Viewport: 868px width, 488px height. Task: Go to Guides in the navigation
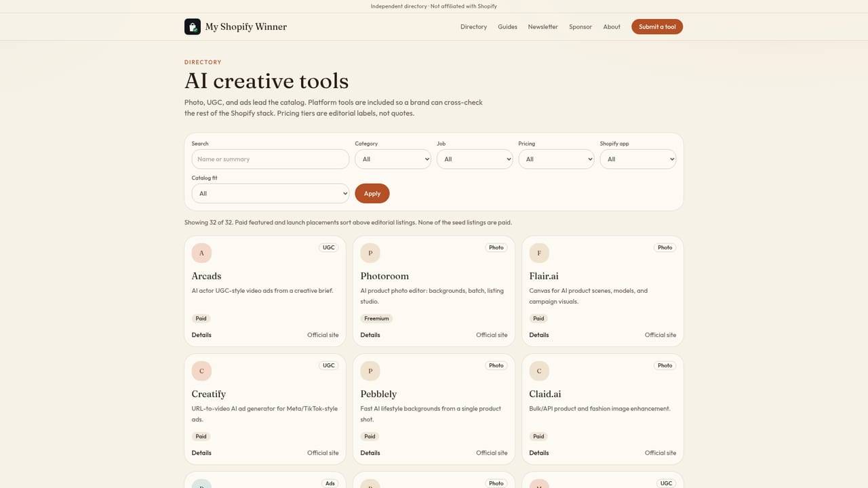507,26
